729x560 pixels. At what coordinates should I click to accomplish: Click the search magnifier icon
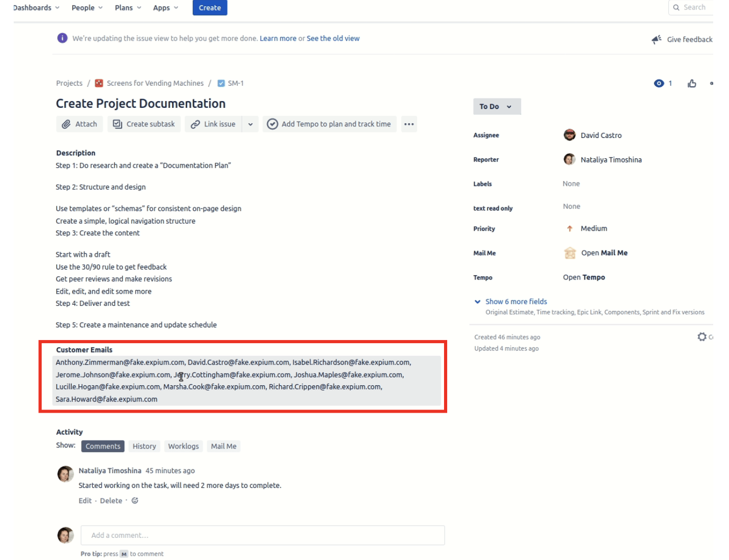click(x=676, y=7)
